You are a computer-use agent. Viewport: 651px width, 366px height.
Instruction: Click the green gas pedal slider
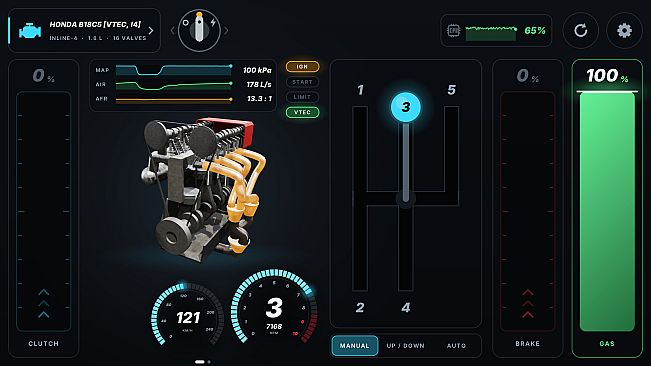pyautogui.click(x=607, y=211)
